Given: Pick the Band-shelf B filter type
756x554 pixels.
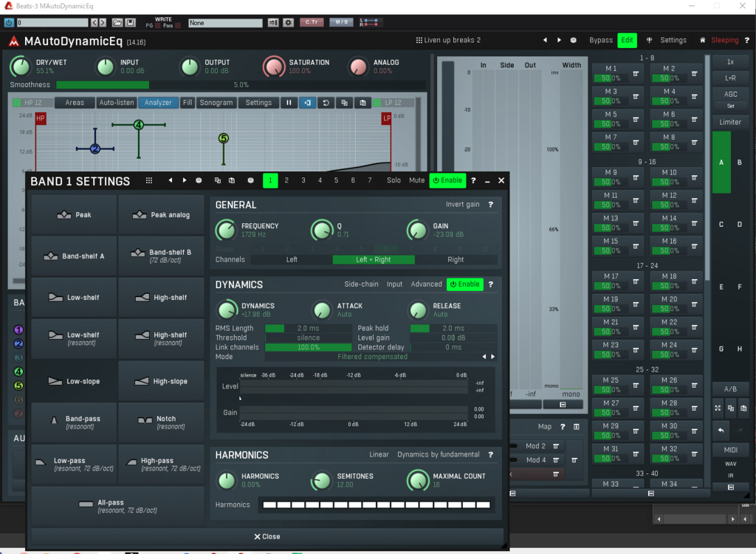Looking at the screenshot, I should pyautogui.click(x=161, y=256).
